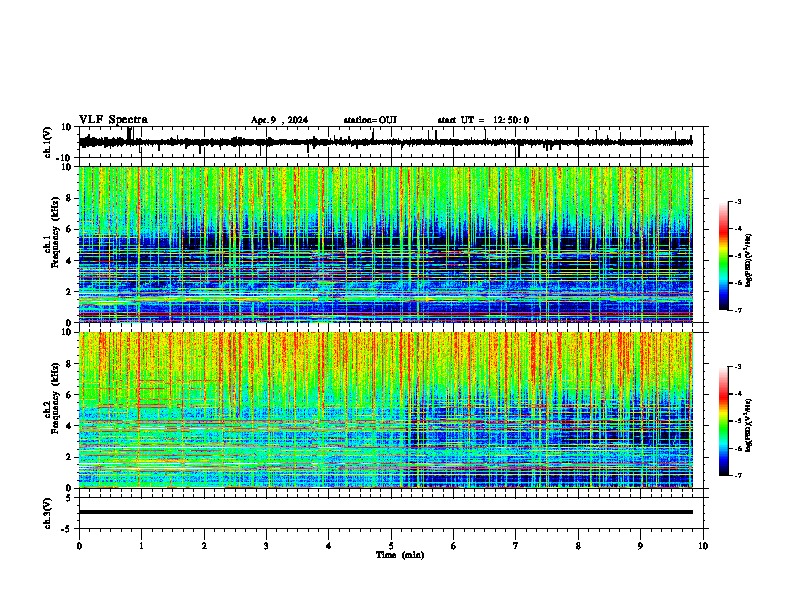Select the date "Apr. 9, 2024"
The width and height of the screenshot is (792, 612).
pyautogui.click(x=279, y=120)
